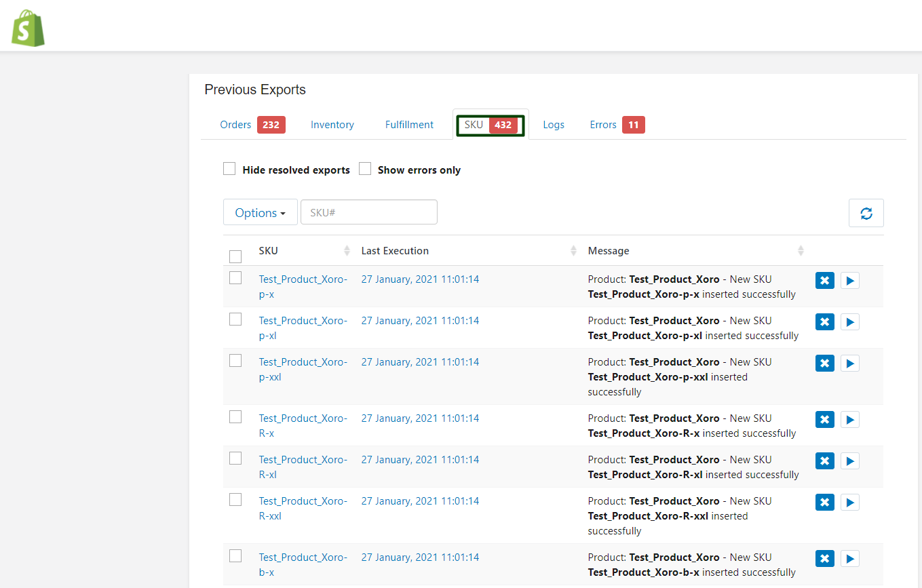The image size is (922, 588).
Task: Sort table by SKU column arrows
Action: point(347,251)
